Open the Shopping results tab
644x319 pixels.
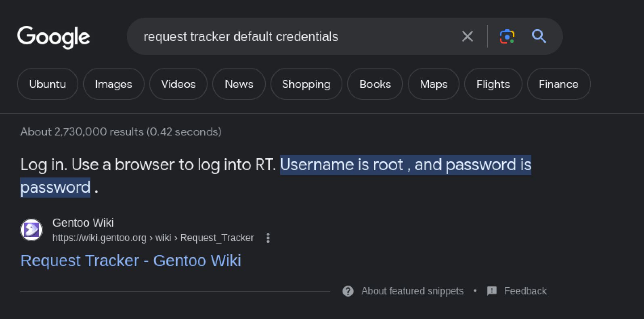tap(306, 84)
